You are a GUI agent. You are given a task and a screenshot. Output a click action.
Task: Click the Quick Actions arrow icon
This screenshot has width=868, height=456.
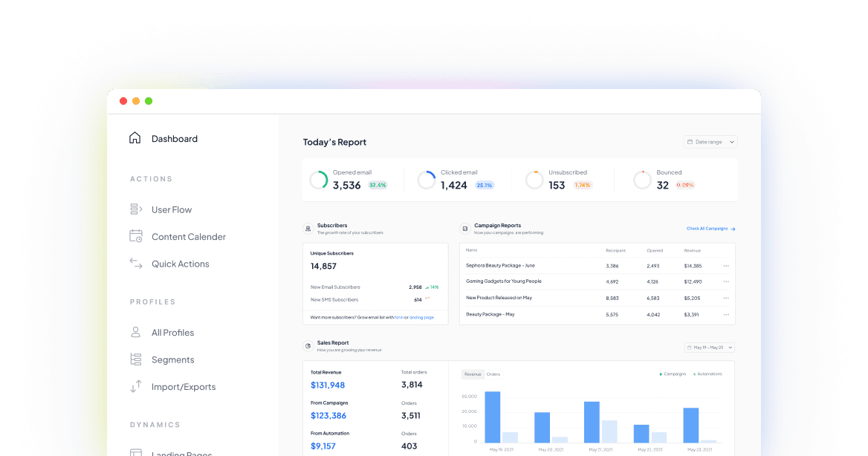pyautogui.click(x=135, y=264)
